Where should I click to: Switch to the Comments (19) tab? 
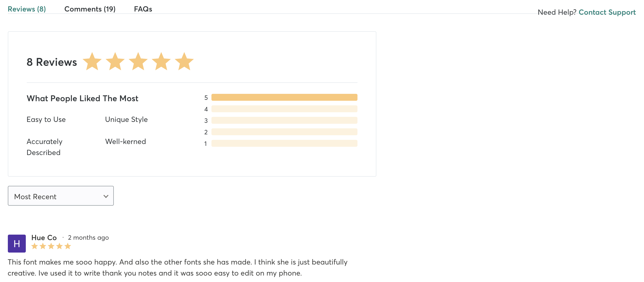(90, 9)
